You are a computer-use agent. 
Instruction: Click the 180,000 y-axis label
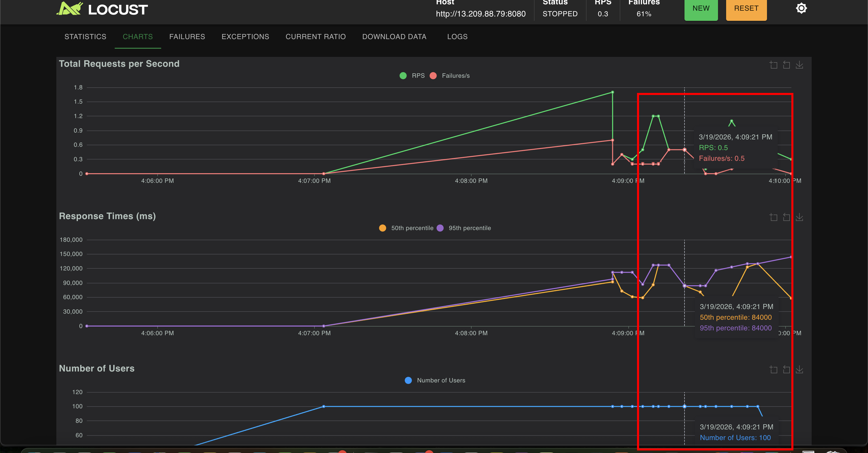click(x=71, y=240)
